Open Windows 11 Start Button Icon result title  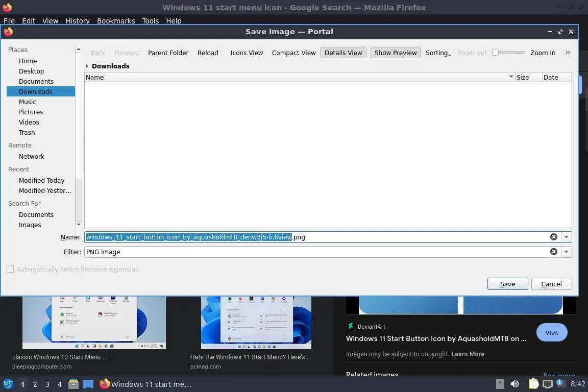tap(436, 338)
